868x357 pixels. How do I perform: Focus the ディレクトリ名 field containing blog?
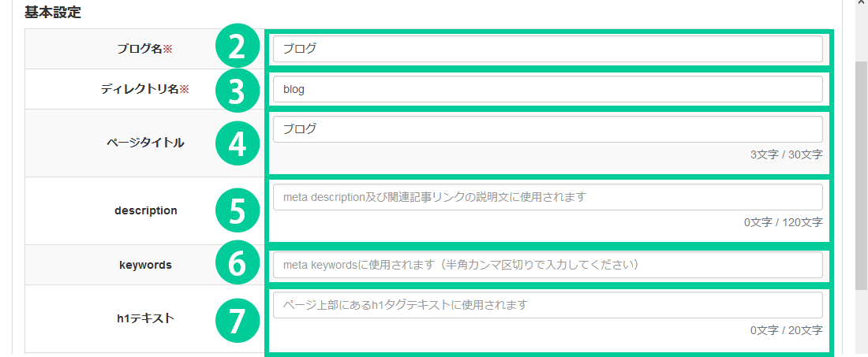point(548,89)
